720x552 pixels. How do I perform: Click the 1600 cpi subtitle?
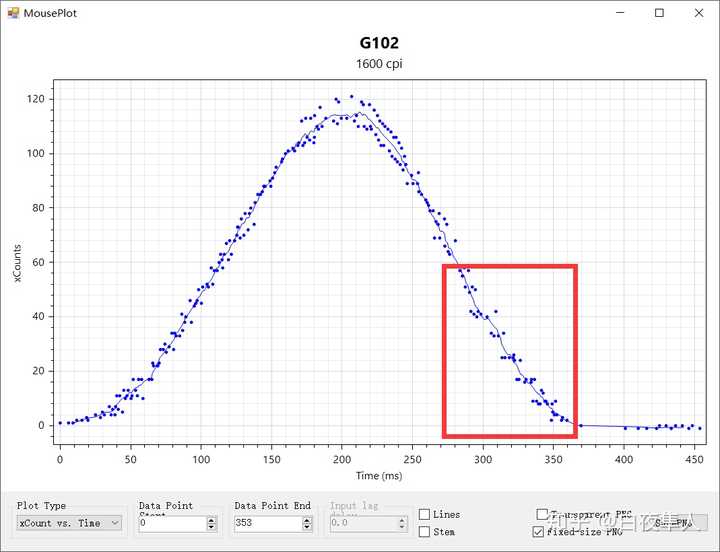[379, 64]
